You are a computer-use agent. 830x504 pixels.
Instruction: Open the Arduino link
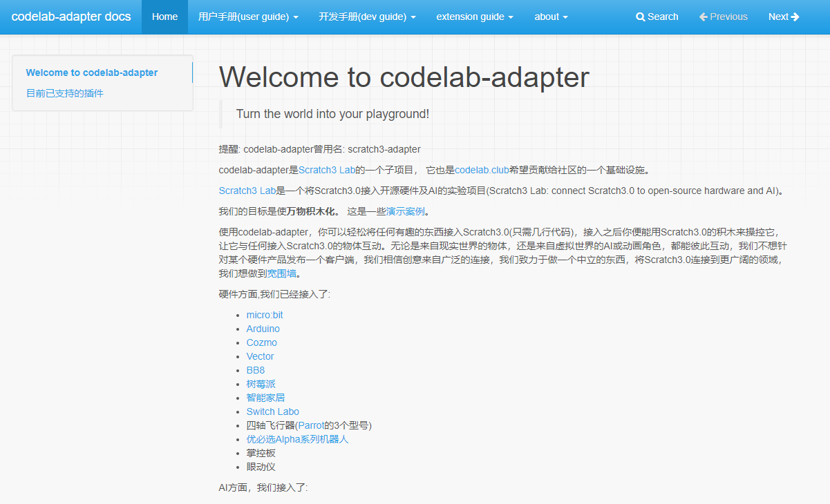(263, 329)
